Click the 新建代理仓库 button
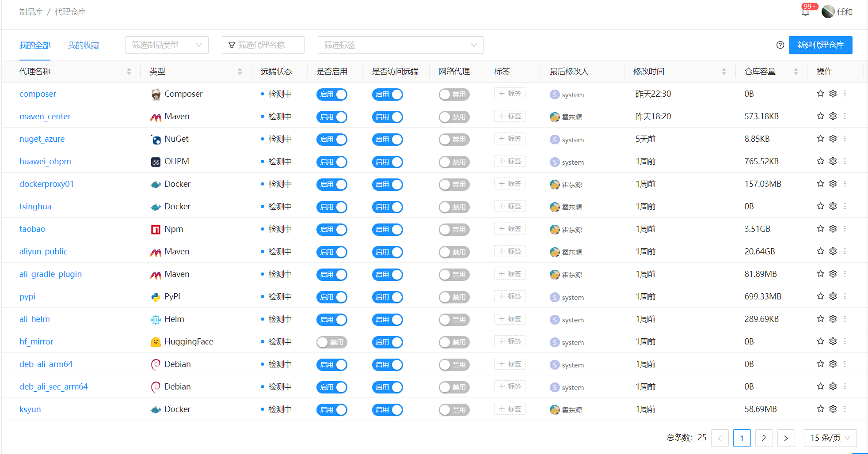This screenshot has height=454, width=868. [820, 45]
